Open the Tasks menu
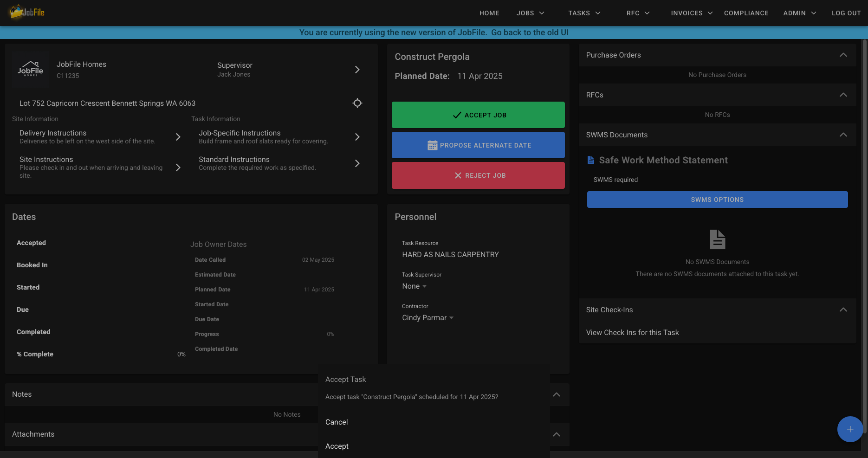 (584, 13)
